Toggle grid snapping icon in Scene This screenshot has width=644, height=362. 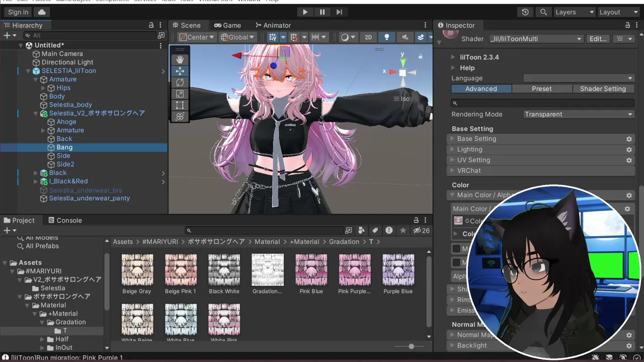tap(273, 37)
